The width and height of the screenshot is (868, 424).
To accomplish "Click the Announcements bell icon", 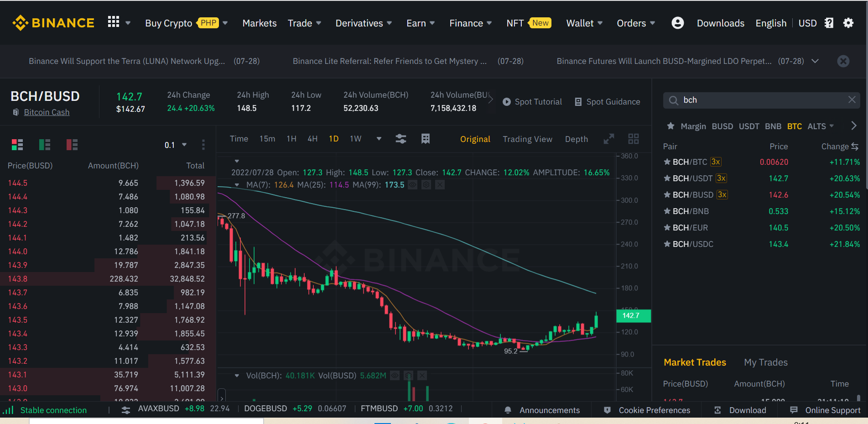I will pyautogui.click(x=508, y=410).
